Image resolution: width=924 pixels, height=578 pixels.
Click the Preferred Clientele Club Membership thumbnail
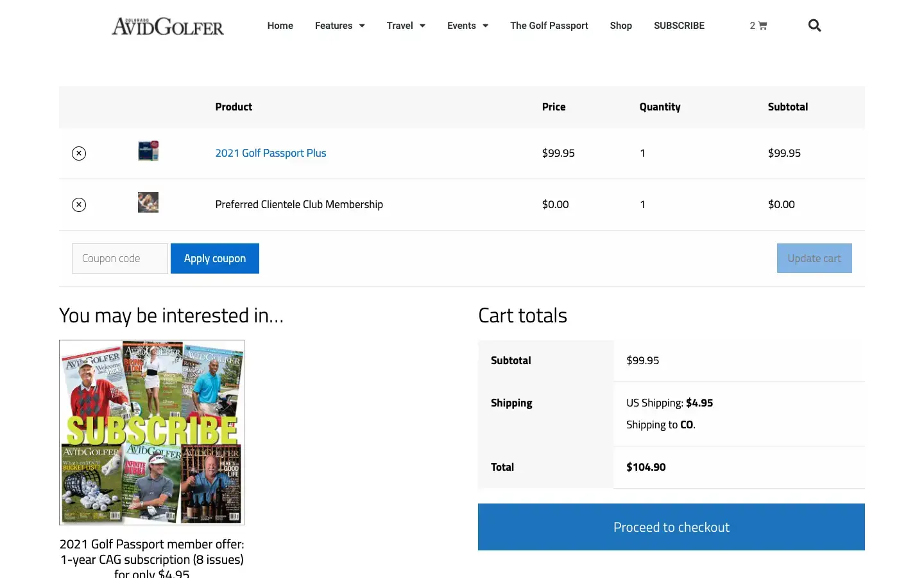pyautogui.click(x=148, y=202)
